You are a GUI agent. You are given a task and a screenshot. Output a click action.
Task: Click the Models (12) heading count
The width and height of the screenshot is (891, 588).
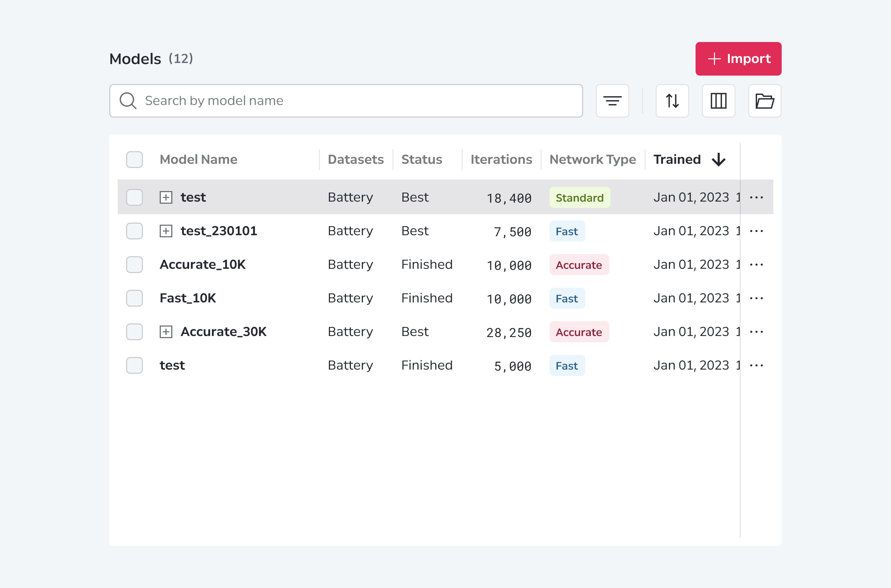tap(181, 59)
